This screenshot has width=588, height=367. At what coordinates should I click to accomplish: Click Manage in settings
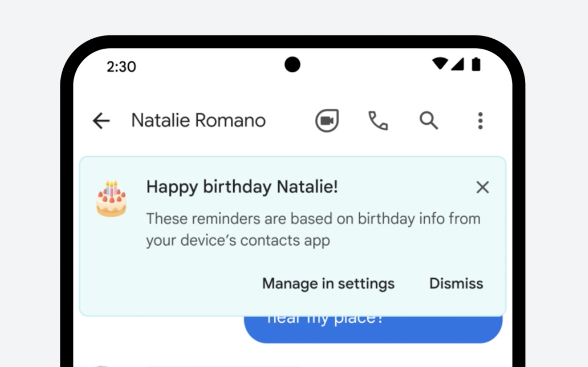point(328,284)
